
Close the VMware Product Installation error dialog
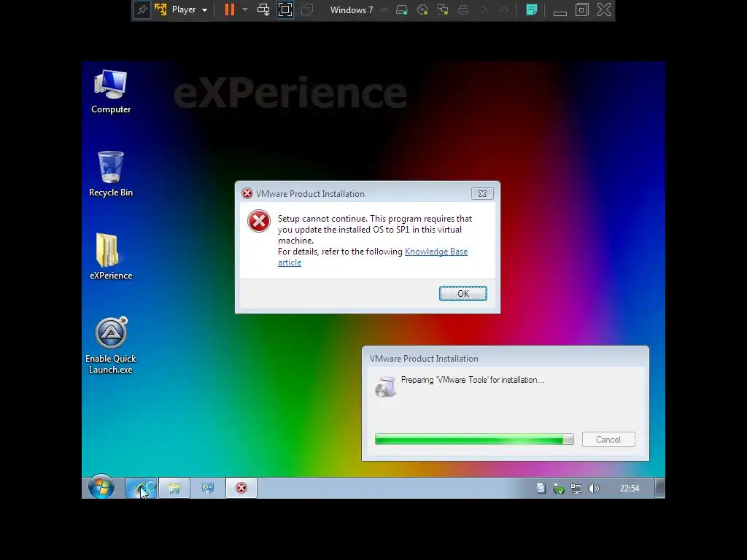(x=482, y=193)
